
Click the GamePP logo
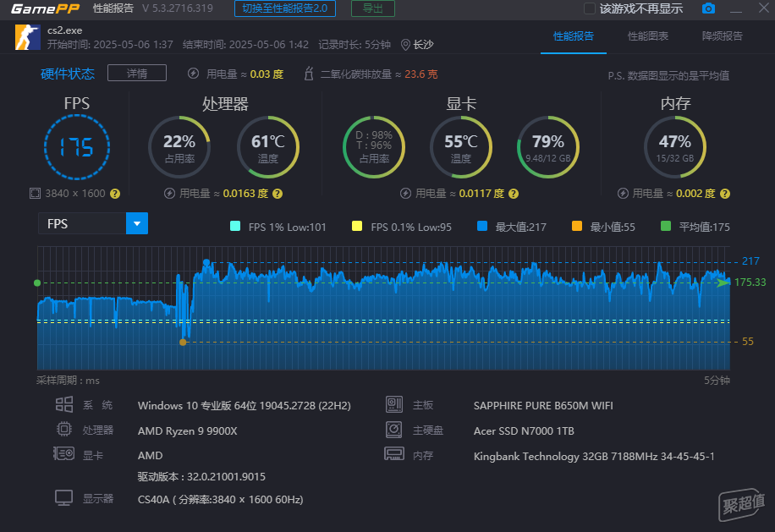click(x=45, y=8)
